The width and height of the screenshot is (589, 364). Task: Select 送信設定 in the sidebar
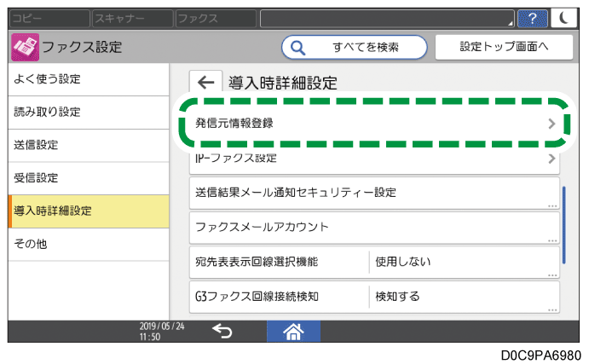click(x=89, y=146)
